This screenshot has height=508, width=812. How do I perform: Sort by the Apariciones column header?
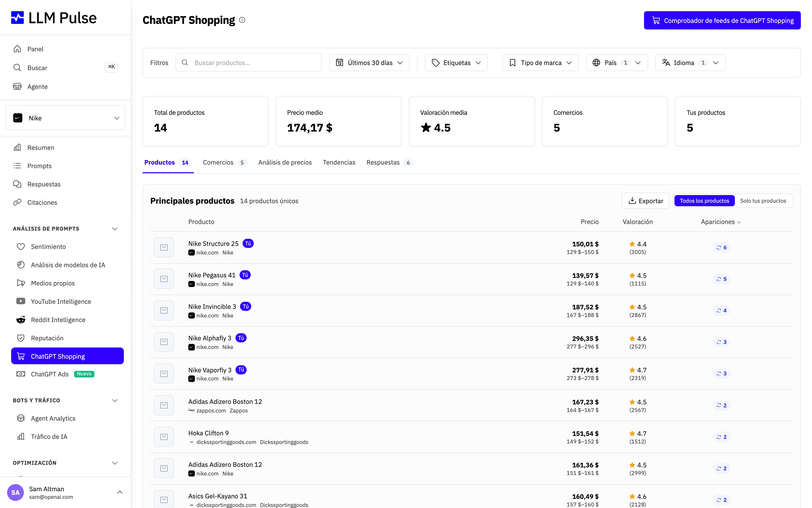pos(721,222)
